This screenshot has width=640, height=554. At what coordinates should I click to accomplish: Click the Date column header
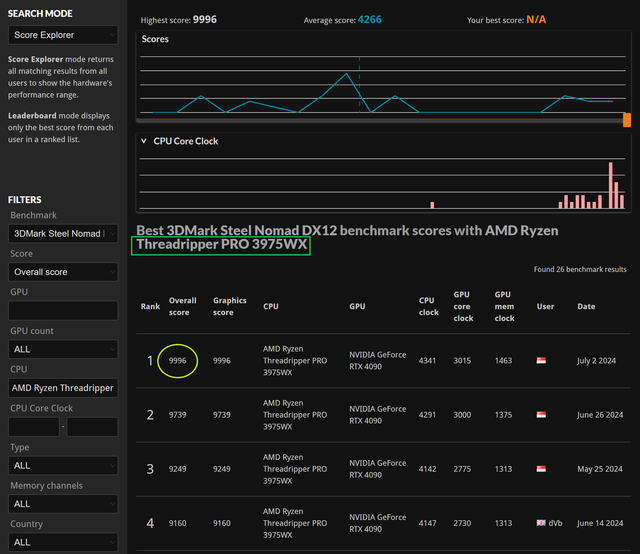(x=586, y=306)
